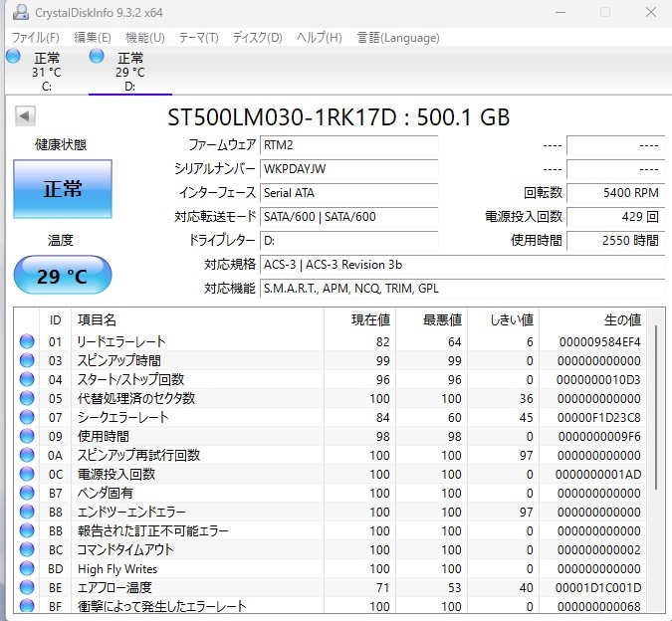Click raw value 00001D1C001D
Screen dimensions: 672x621
click(x=598, y=587)
